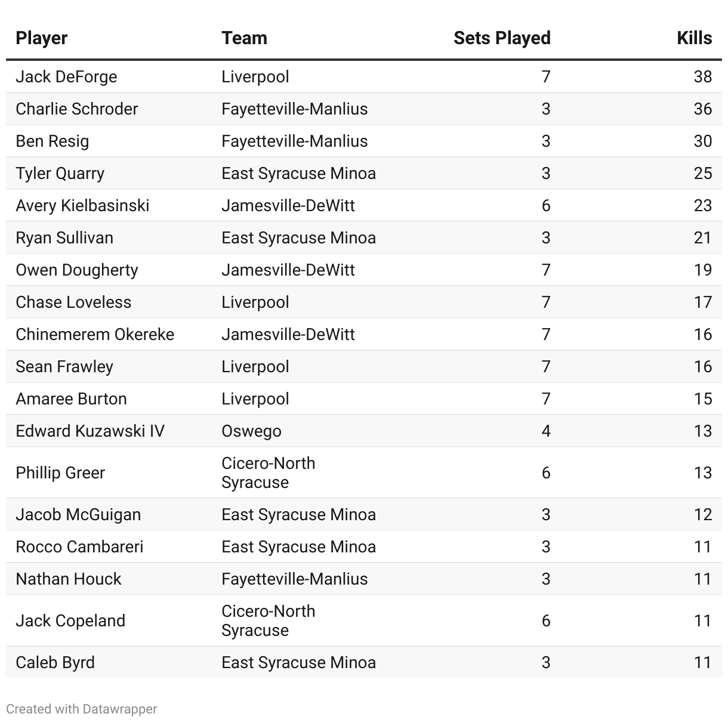Click the Player column header
The width and height of the screenshot is (728, 723).
(42, 38)
